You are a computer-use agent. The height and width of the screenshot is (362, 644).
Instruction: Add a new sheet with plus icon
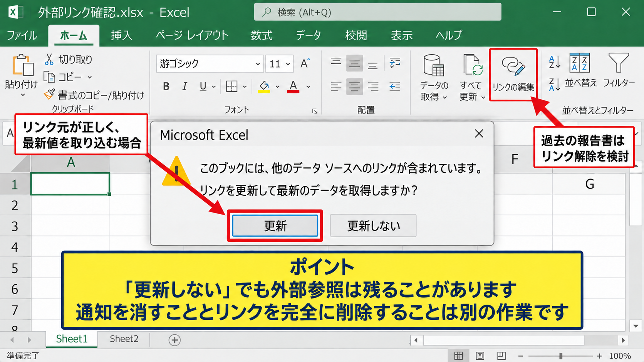174,340
